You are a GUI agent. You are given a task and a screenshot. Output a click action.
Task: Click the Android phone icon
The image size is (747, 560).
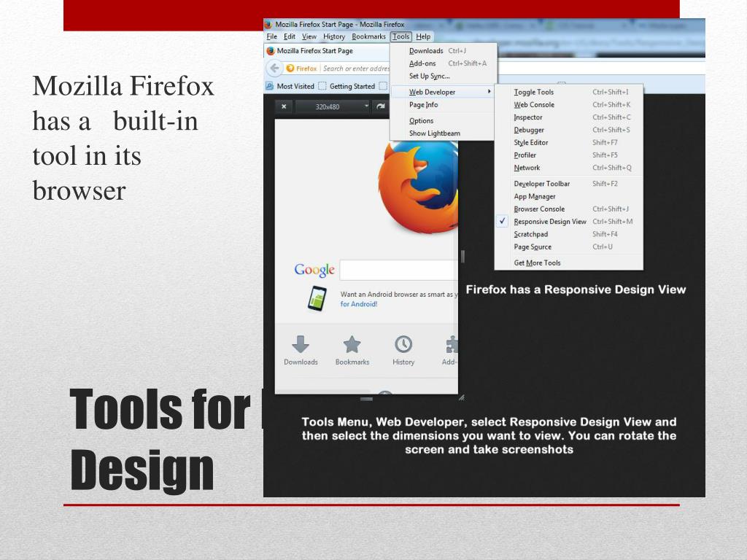click(317, 298)
